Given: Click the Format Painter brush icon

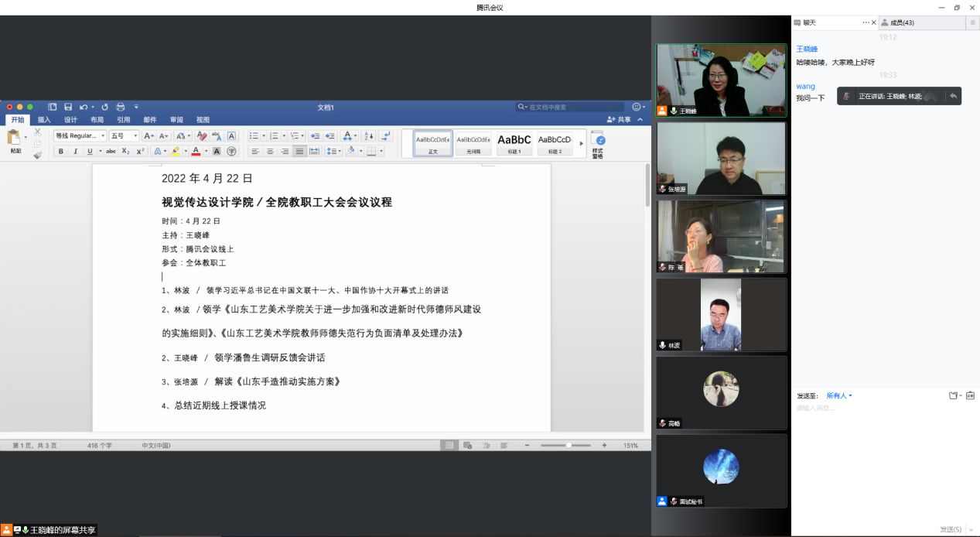Looking at the screenshot, I should coord(37,156).
